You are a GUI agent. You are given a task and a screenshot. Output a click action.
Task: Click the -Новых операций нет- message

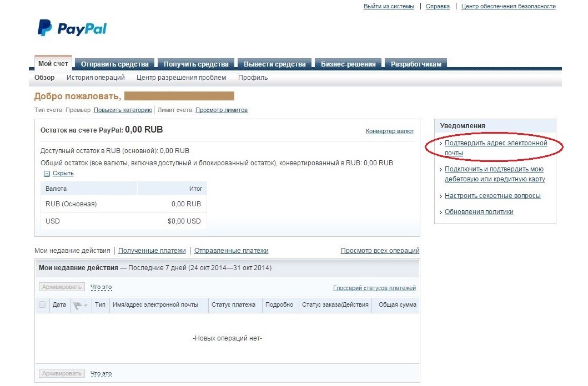pyautogui.click(x=227, y=338)
